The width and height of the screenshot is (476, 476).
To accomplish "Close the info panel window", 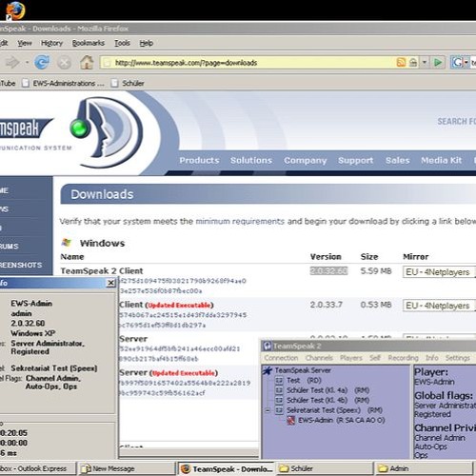I will tap(110, 283).
